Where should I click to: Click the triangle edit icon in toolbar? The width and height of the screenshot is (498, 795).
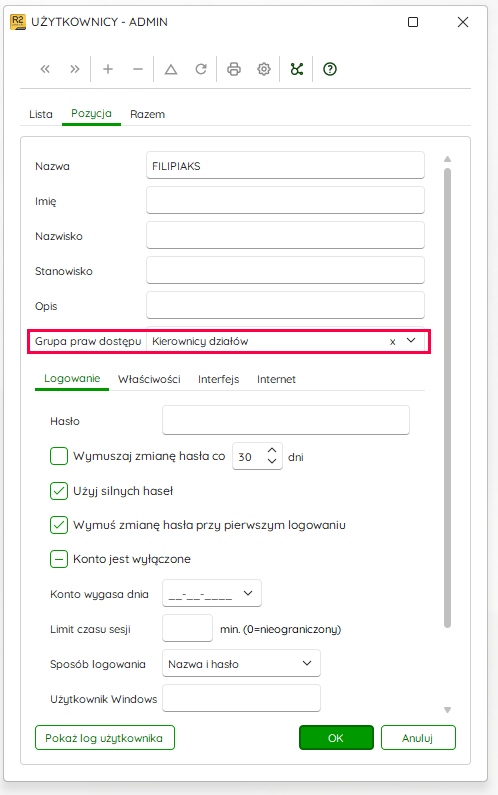point(171,69)
